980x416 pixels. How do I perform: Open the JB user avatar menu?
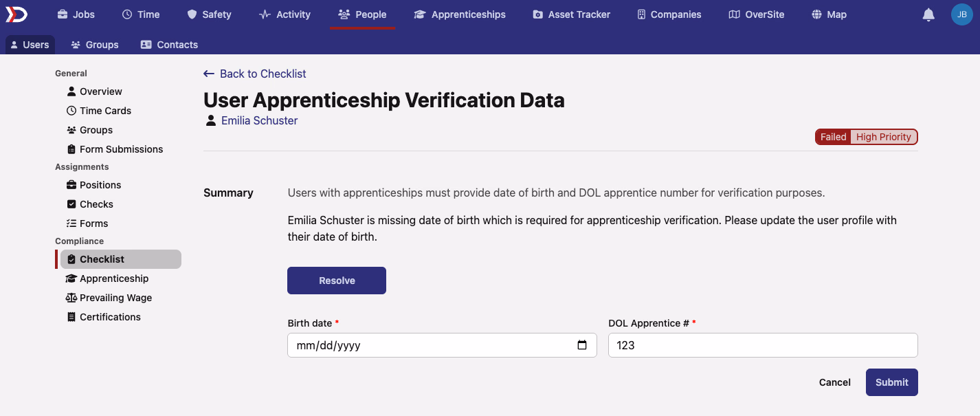(x=961, y=14)
